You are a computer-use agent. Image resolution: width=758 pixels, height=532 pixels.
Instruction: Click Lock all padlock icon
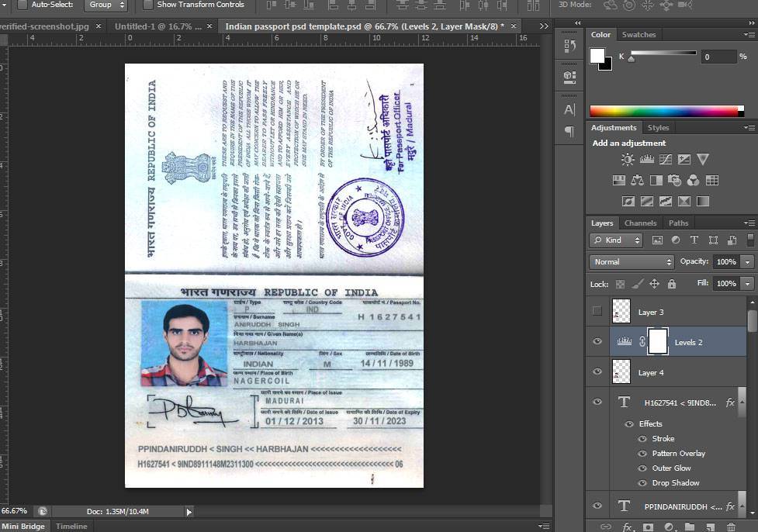(x=671, y=284)
